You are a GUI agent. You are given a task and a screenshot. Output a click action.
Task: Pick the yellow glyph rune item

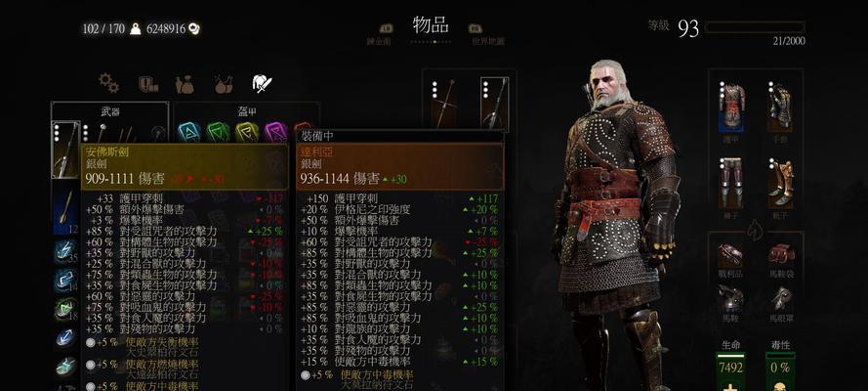pyautogui.click(x=247, y=132)
